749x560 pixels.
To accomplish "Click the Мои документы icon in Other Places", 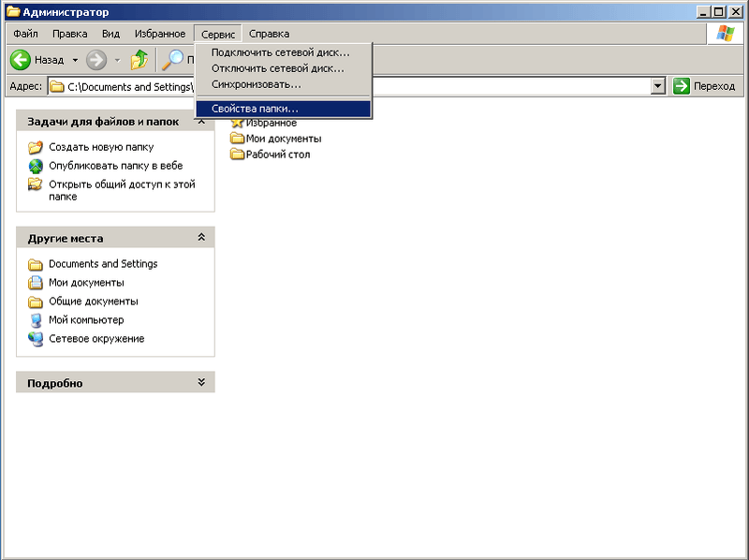I will tap(36, 283).
